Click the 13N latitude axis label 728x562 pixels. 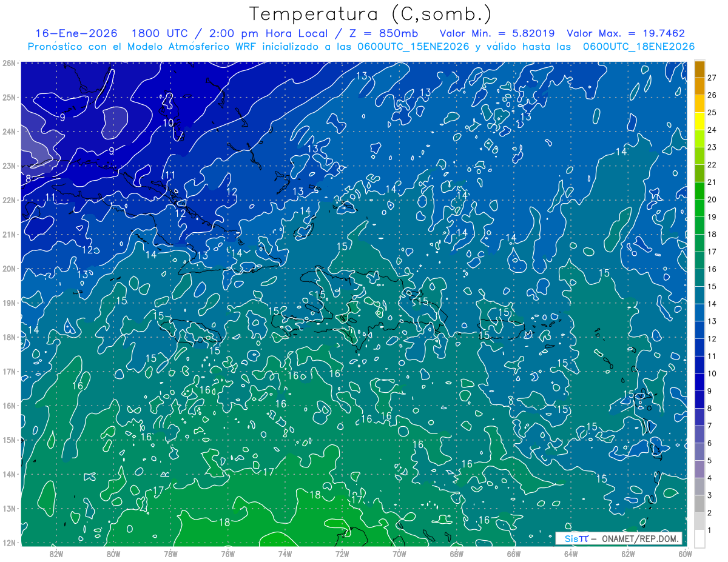point(8,508)
